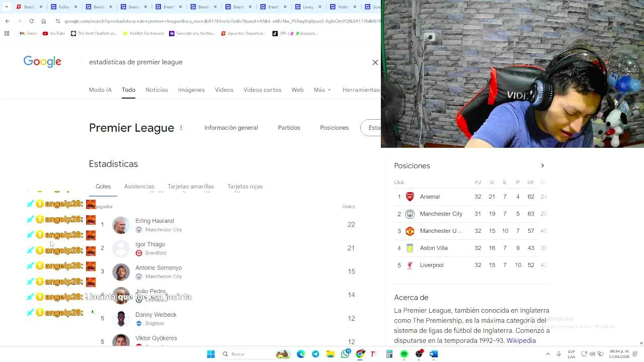Select the Goles statistics tab
The image size is (644, 362).
[x=103, y=187]
